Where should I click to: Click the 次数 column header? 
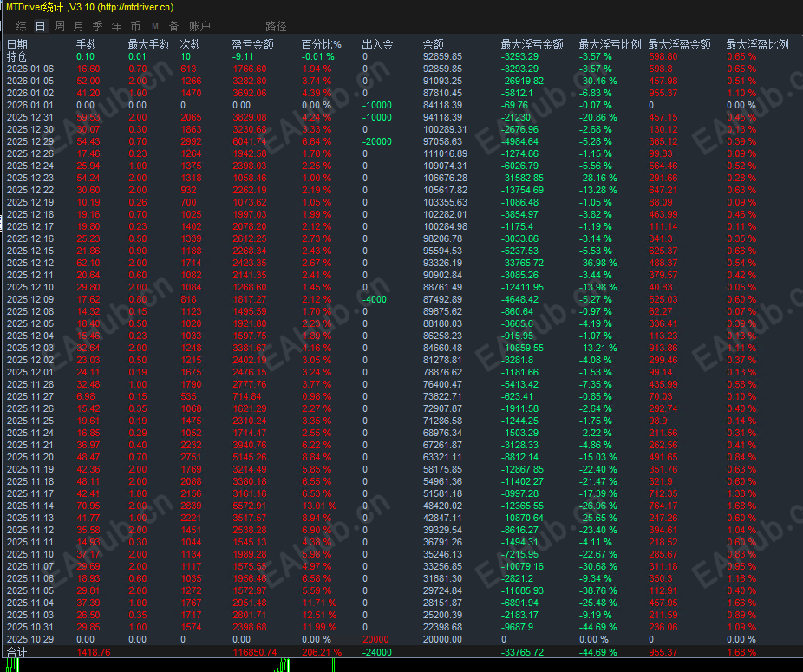point(191,44)
